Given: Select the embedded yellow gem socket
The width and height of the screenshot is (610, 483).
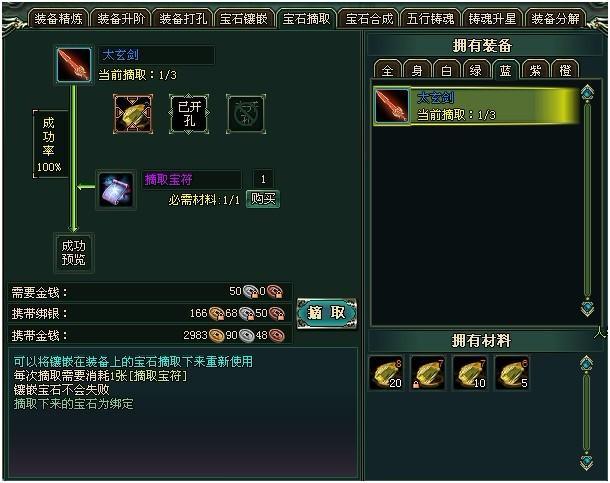Looking at the screenshot, I should point(133,114).
